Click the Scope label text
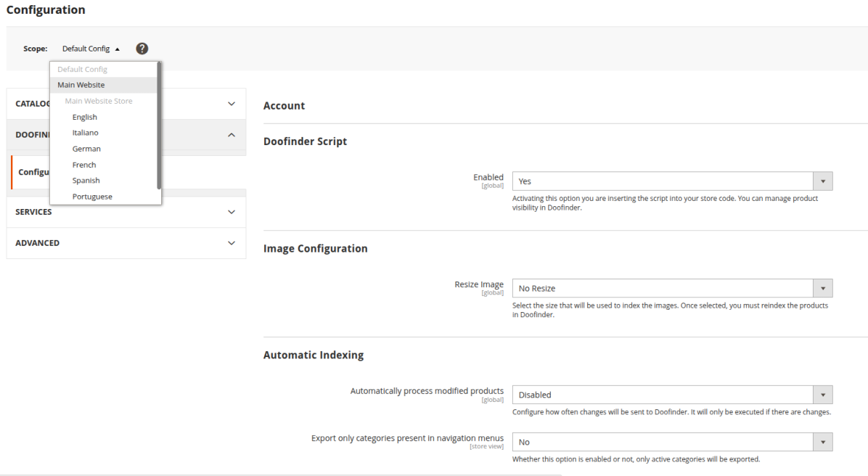This screenshot has height=476, width=868. click(x=36, y=49)
